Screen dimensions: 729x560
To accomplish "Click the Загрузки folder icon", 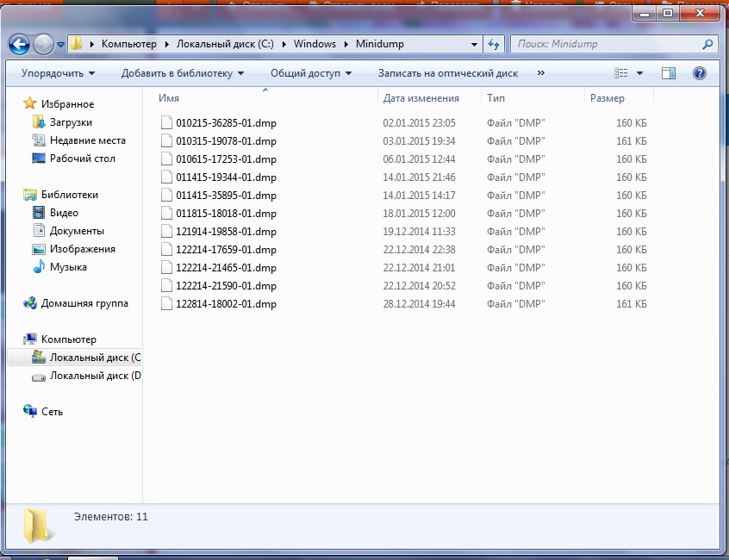I will (x=39, y=121).
